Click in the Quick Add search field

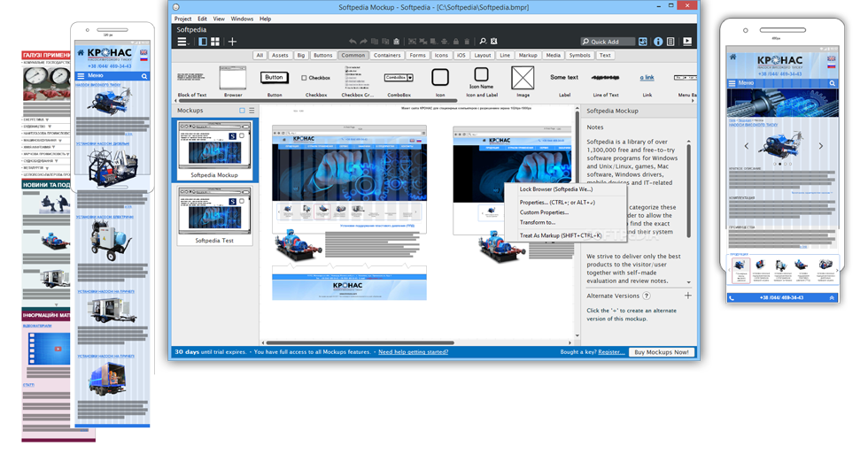(608, 42)
